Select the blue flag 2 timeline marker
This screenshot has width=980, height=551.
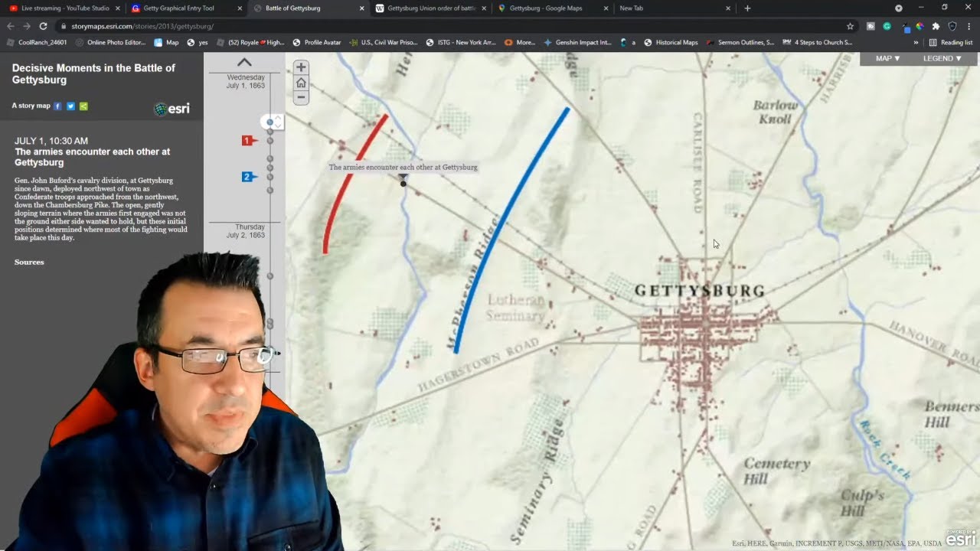click(x=249, y=177)
